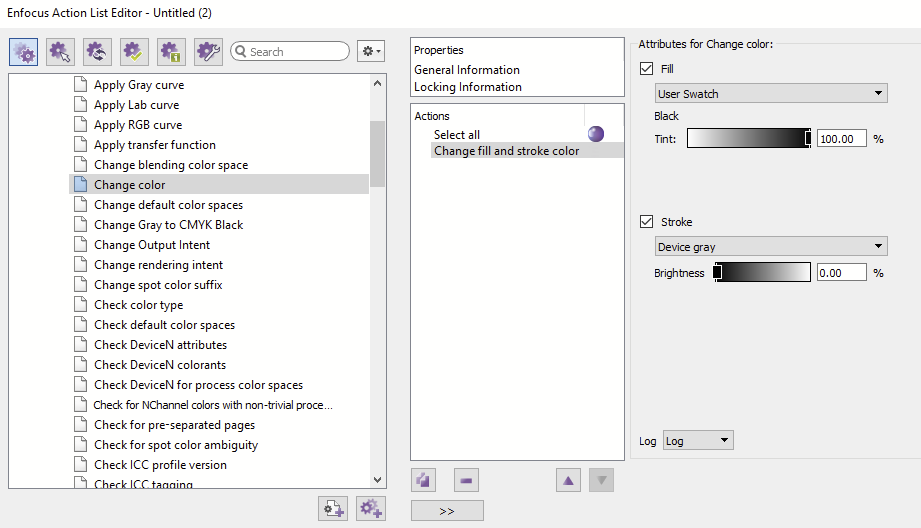This screenshot has height=528, width=921.
Task: Click the document with plus import icon
Action: pyautogui.click(x=333, y=508)
